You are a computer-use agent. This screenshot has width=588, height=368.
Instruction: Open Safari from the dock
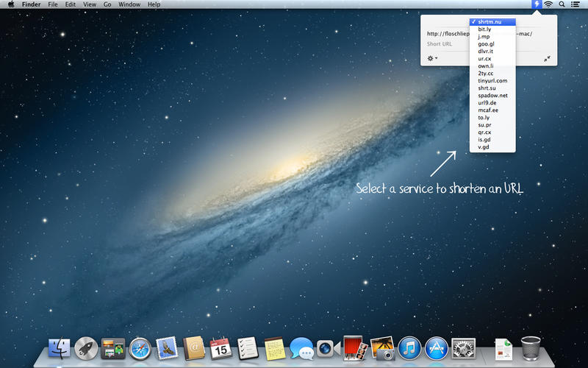coord(140,349)
